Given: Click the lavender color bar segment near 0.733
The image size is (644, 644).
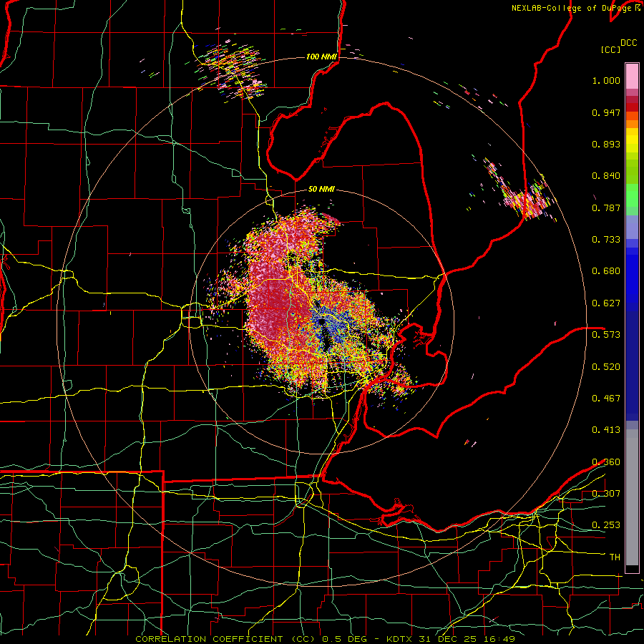Looking at the screenshot, I should tap(632, 227).
